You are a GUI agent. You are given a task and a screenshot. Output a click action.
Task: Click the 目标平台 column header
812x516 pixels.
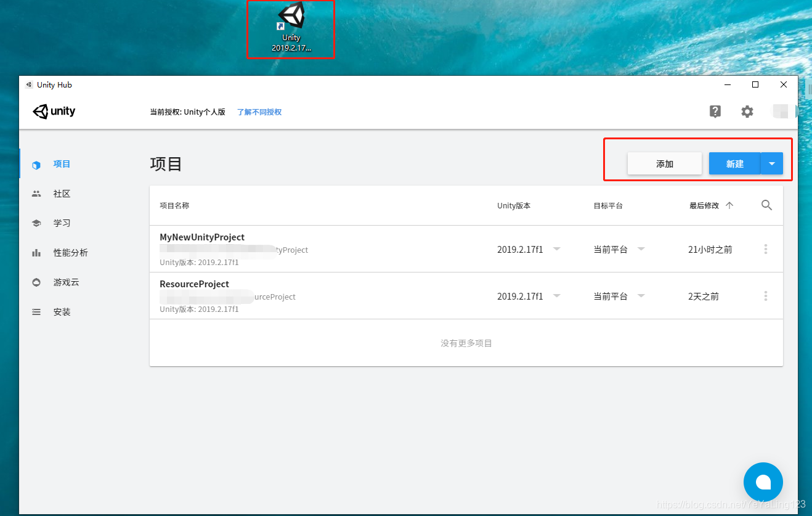click(608, 206)
